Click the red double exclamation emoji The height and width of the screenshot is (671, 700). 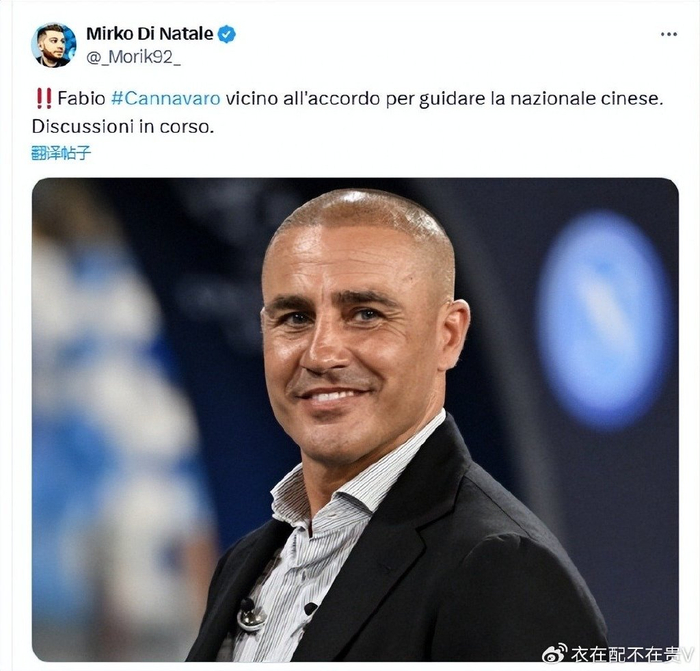(43, 99)
